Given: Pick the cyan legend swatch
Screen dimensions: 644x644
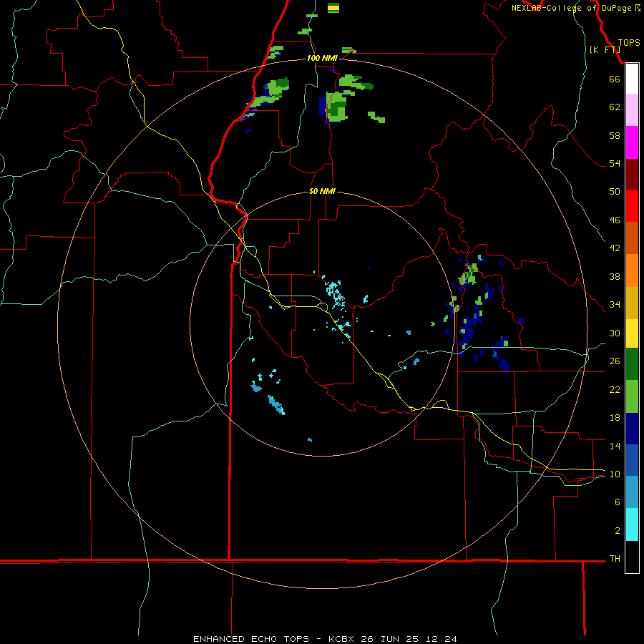Looking at the screenshot, I should pos(632,525).
